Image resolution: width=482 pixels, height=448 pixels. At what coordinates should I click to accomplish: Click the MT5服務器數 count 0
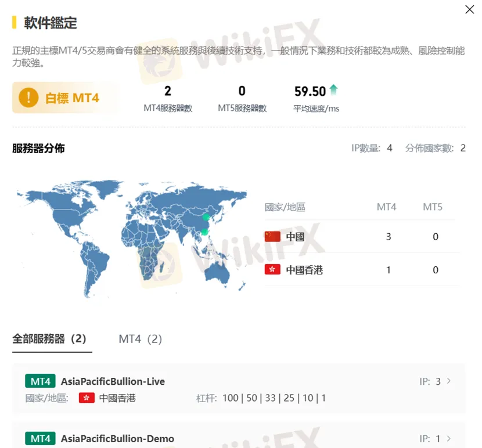tap(242, 91)
